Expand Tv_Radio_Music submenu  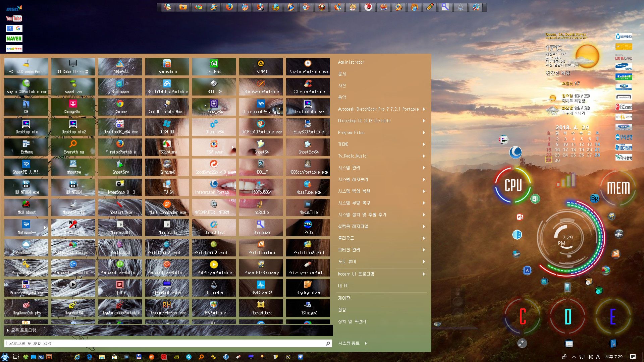tap(382, 156)
